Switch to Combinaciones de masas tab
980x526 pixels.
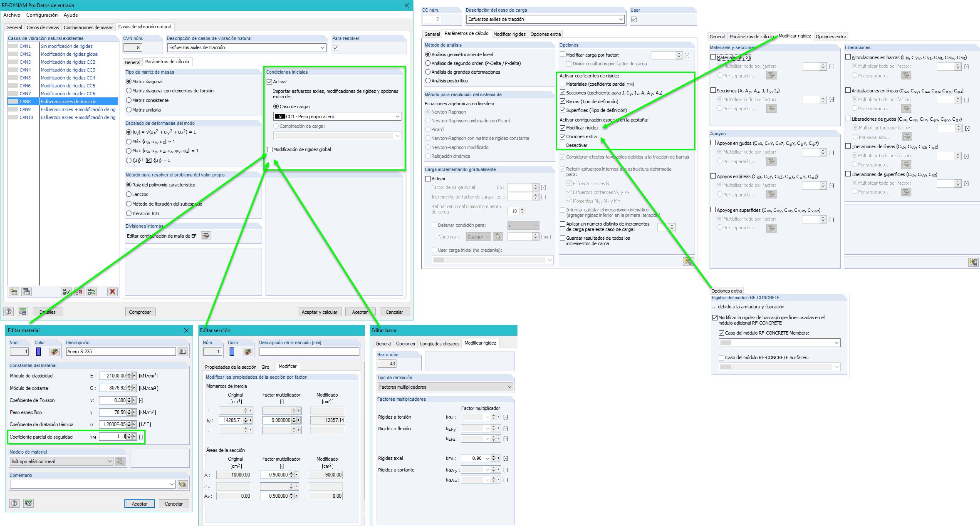coord(88,27)
